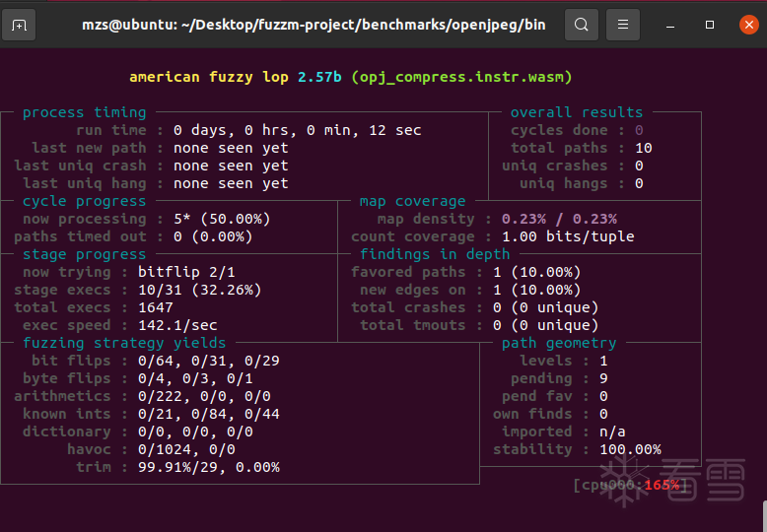Maximize the terminal window
Viewport: 767px width, 532px height.
[711, 25]
